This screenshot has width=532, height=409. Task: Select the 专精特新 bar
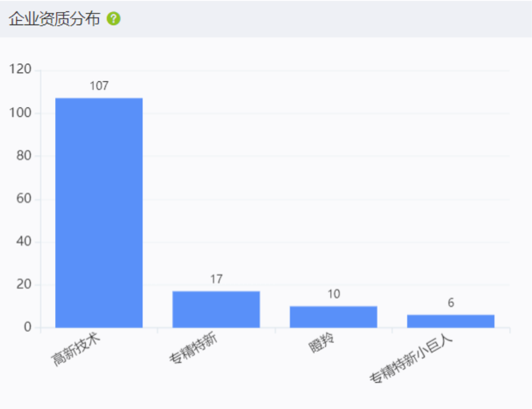(x=216, y=309)
